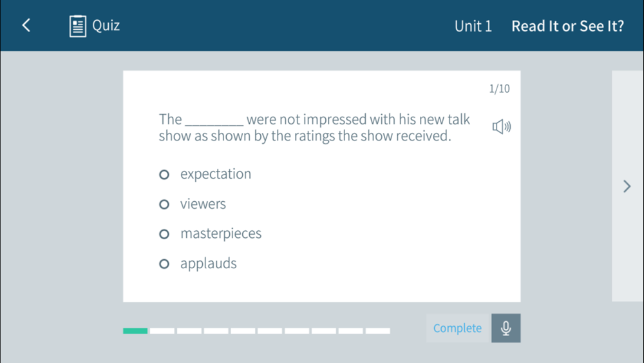The height and width of the screenshot is (363, 644).
Task: Click the 'Quiz' header label
Action: click(x=106, y=26)
